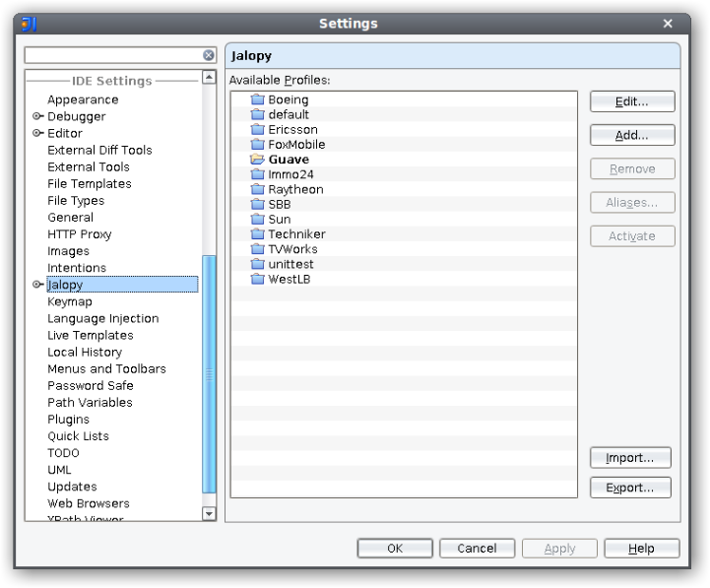Click the Techniker profile folder icon
The height and width of the screenshot is (588, 710).
(x=257, y=233)
